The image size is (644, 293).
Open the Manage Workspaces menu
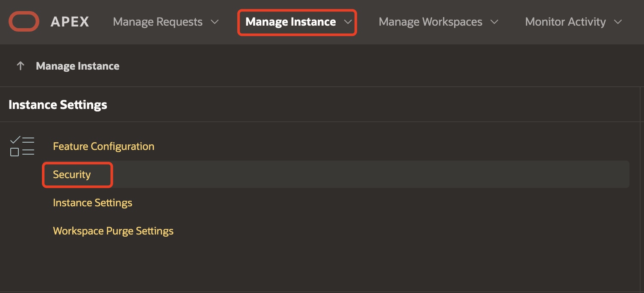pos(430,22)
